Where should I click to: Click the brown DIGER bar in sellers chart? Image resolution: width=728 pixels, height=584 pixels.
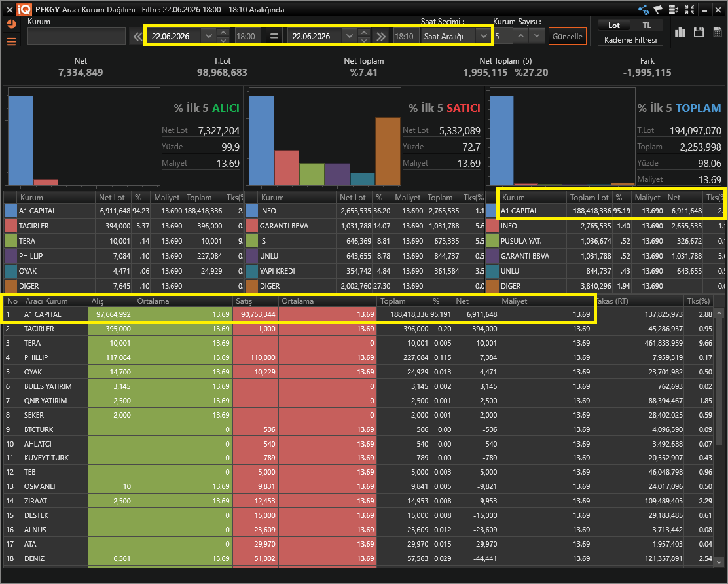[x=388, y=151]
